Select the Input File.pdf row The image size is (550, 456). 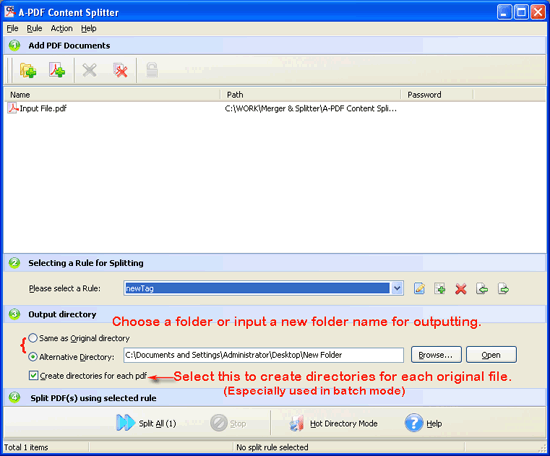click(275, 108)
